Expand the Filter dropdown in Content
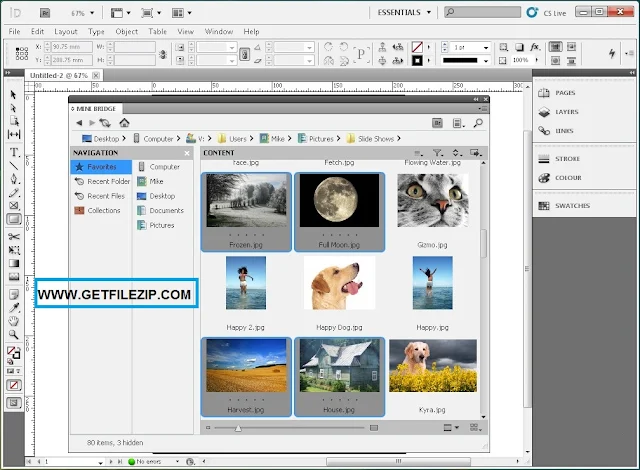Image resolution: width=640 pixels, height=470 pixels. point(438,153)
